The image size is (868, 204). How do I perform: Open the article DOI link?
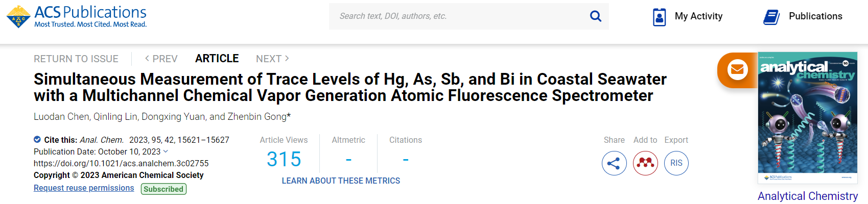121,163
